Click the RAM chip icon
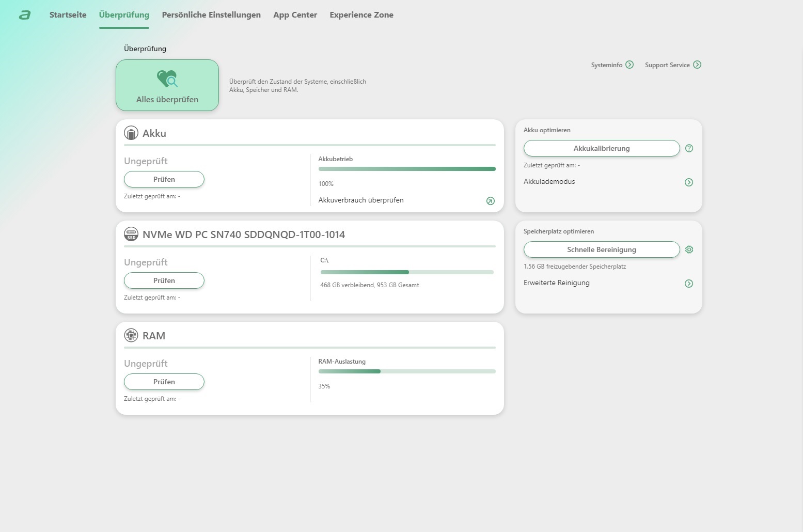The width and height of the screenshot is (803, 532). pos(131,336)
